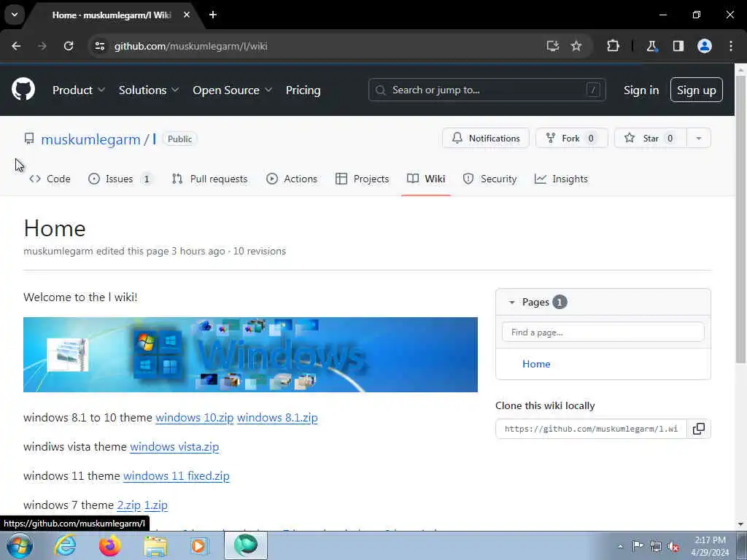Open Action Center flag icon

click(x=638, y=545)
